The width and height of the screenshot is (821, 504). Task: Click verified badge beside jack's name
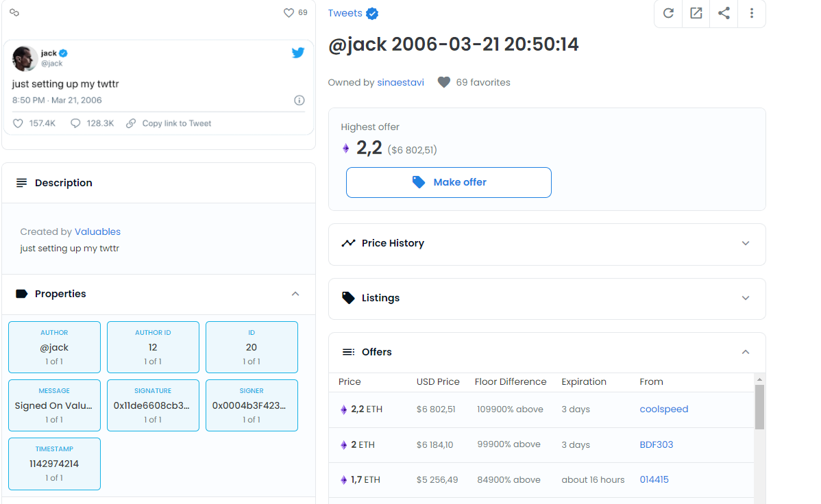[63, 53]
